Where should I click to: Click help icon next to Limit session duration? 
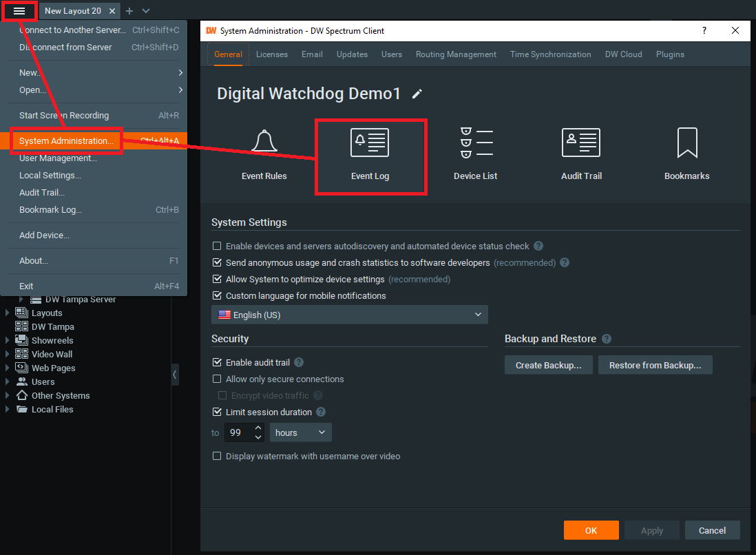(321, 412)
